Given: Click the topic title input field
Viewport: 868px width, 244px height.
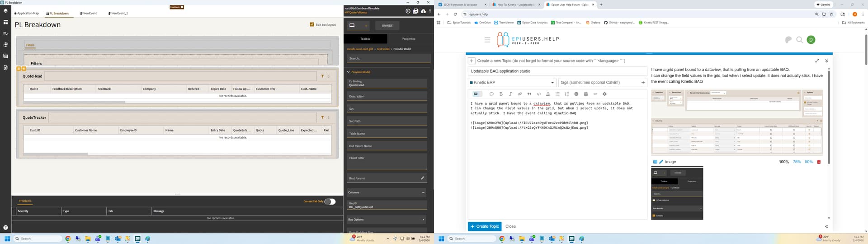Looking at the screenshot, I should (x=557, y=71).
